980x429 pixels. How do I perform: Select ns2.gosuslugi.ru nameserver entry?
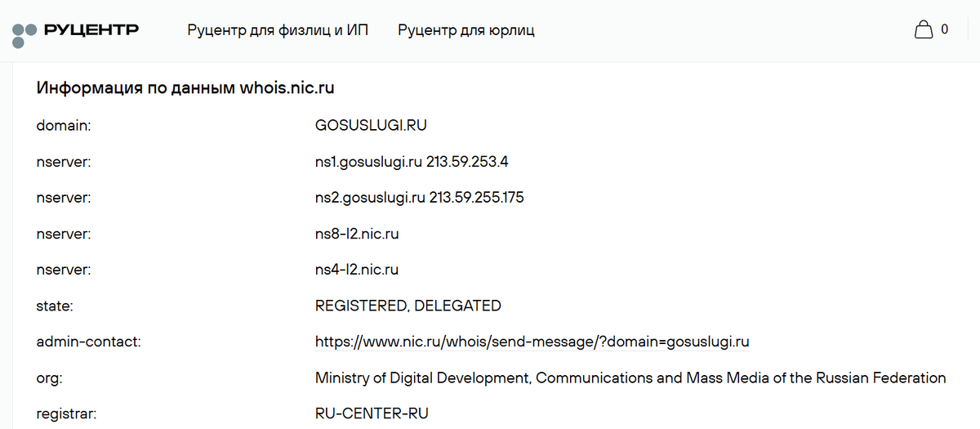[419, 198]
